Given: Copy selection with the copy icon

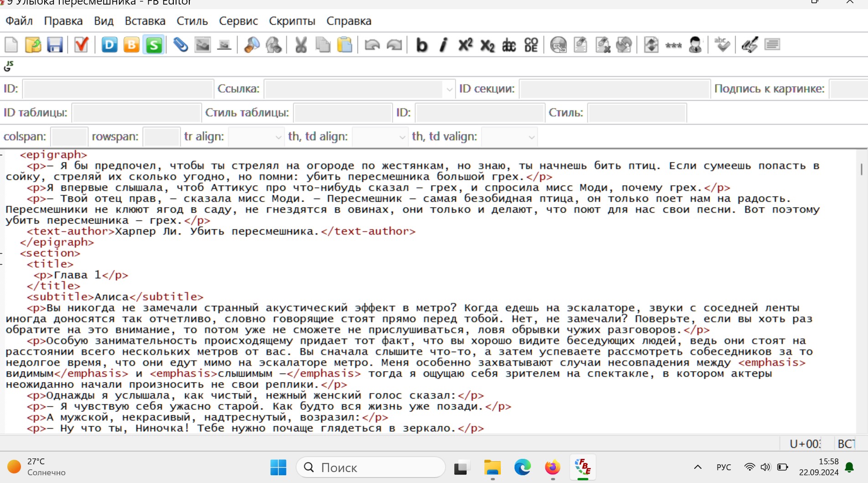Looking at the screenshot, I should point(323,45).
